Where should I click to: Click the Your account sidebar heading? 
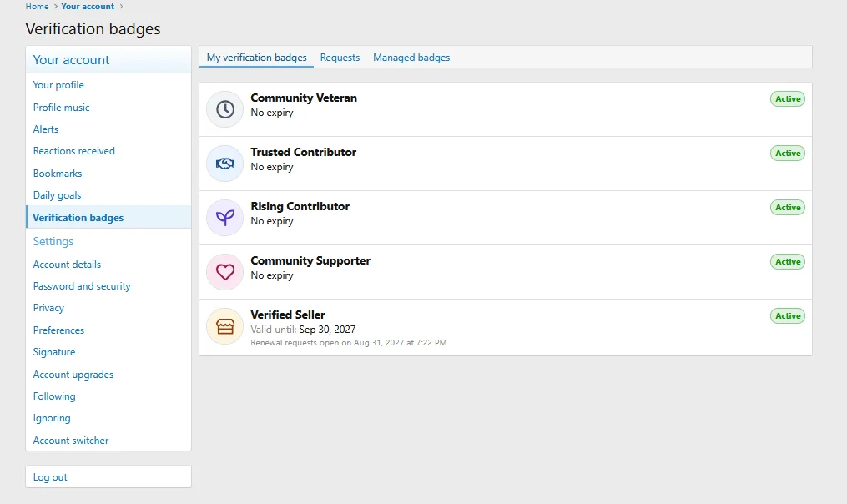(x=71, y=59)
